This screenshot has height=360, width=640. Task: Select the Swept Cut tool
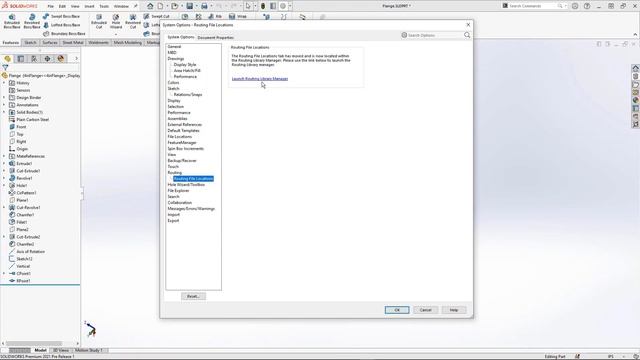tap(157, 16)
